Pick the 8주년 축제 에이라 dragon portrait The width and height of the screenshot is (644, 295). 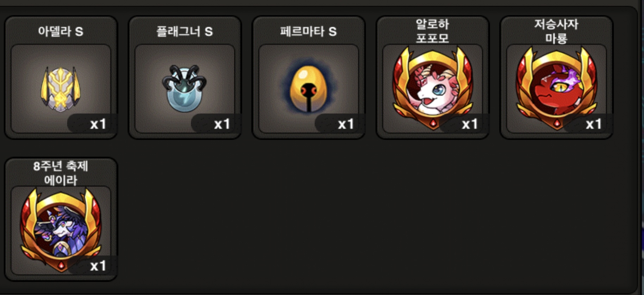61,230
